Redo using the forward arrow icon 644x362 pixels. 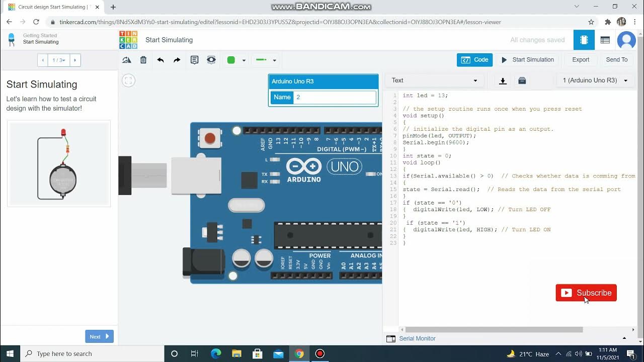point(177,60)
